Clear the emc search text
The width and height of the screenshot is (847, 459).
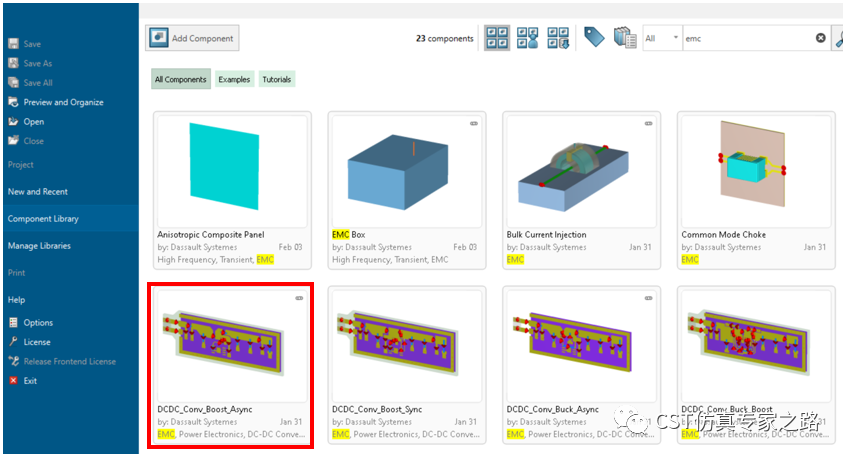click(x=821, y=38)
